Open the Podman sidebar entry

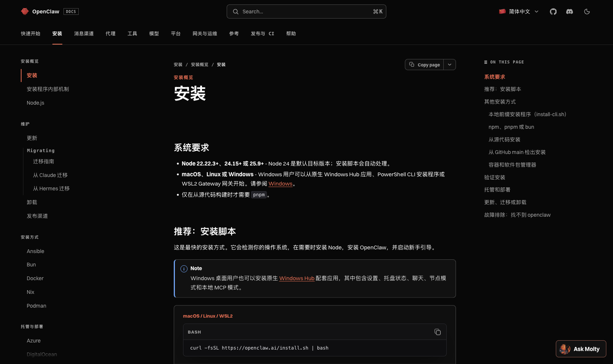36,306
